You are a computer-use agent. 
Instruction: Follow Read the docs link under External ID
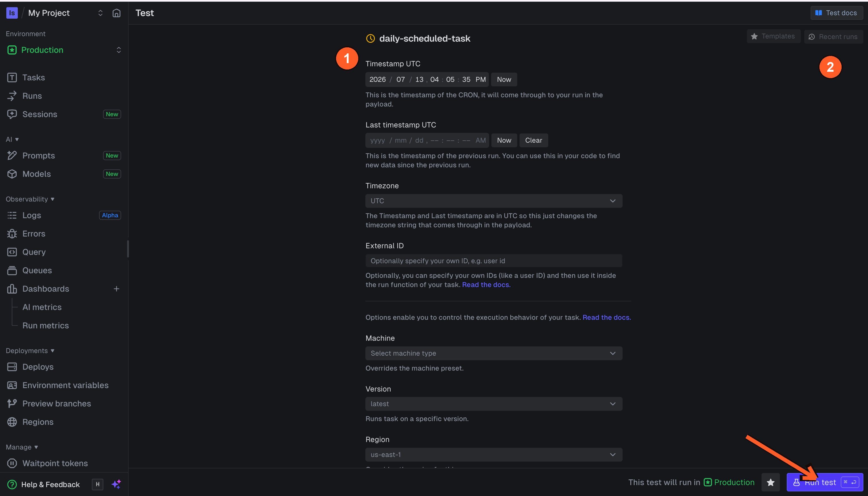pos(486,285)
